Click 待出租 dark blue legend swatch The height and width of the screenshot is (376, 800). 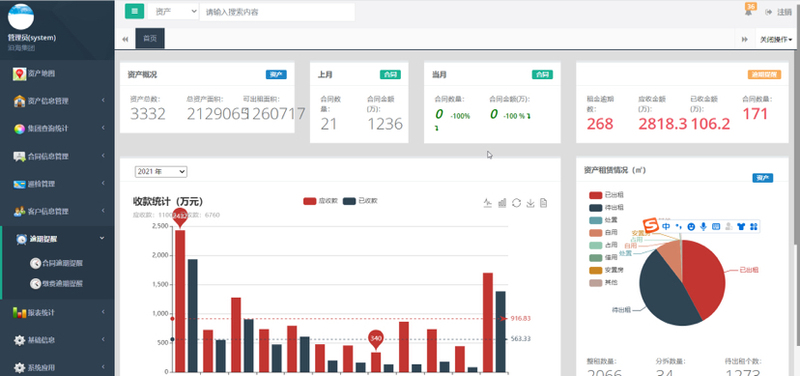596,208
